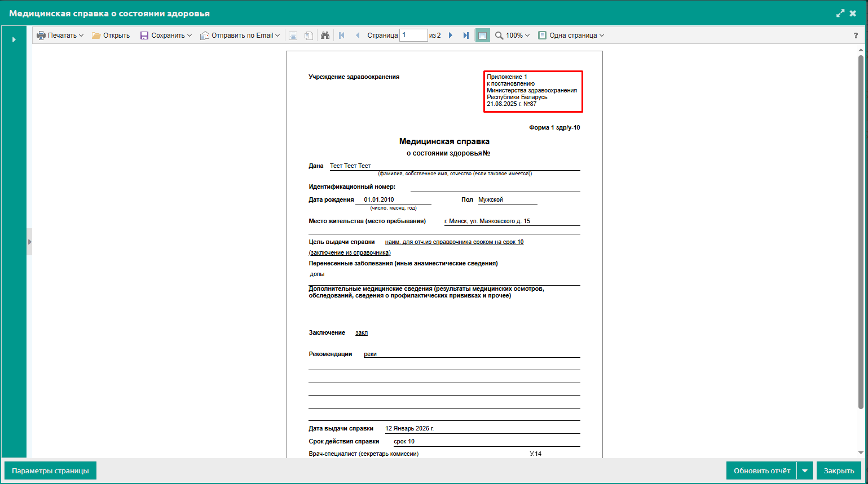The height and width of the screenshot is (484, 868).
Task: Open the arrow next to Обновить отчёт
Action: pos(805,470)
